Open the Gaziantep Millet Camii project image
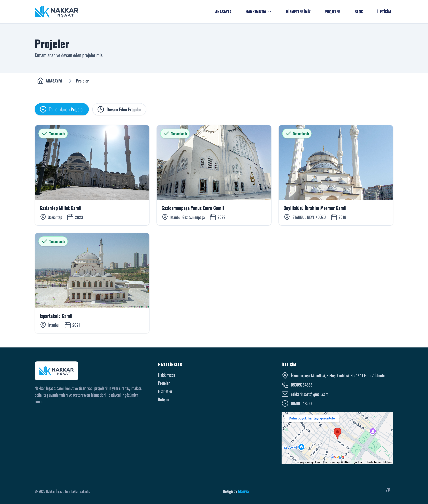The width and height of the screenshot is (428, 504). click(92, 162)
